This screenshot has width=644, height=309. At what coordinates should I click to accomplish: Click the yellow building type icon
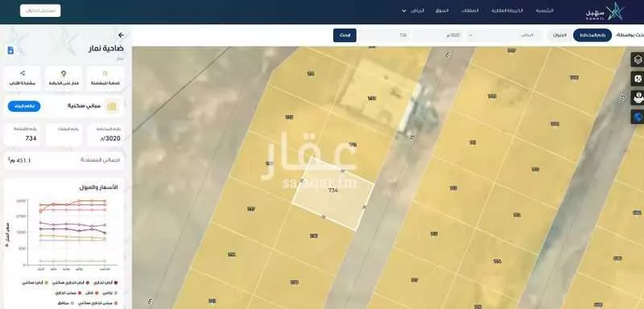tap(111, 106)
